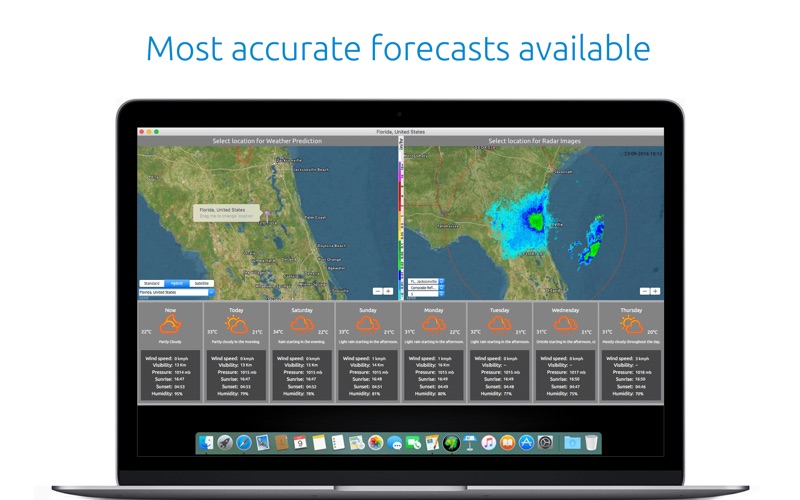The height and width of the screenshot is (500, 800).
Task: Select the Wednesday forecast column header
Action: (564, 310)
